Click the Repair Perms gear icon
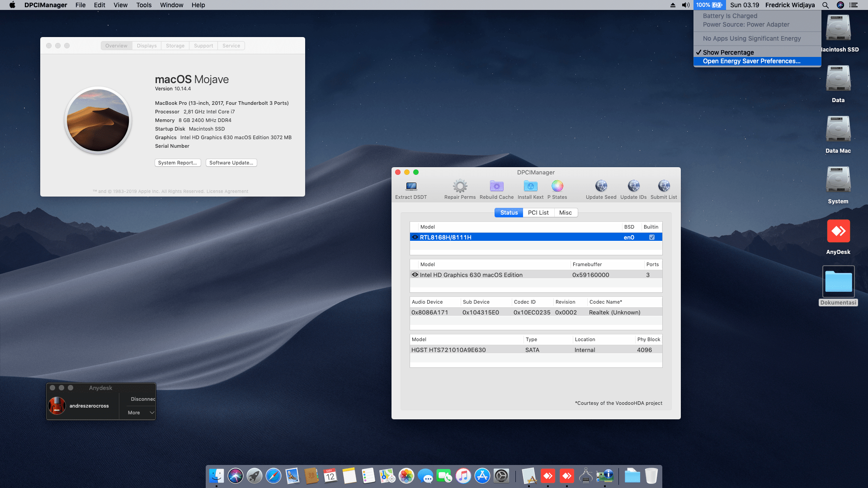Image resolution: width=868 pixels, height=488 pixels. [460, 186]
